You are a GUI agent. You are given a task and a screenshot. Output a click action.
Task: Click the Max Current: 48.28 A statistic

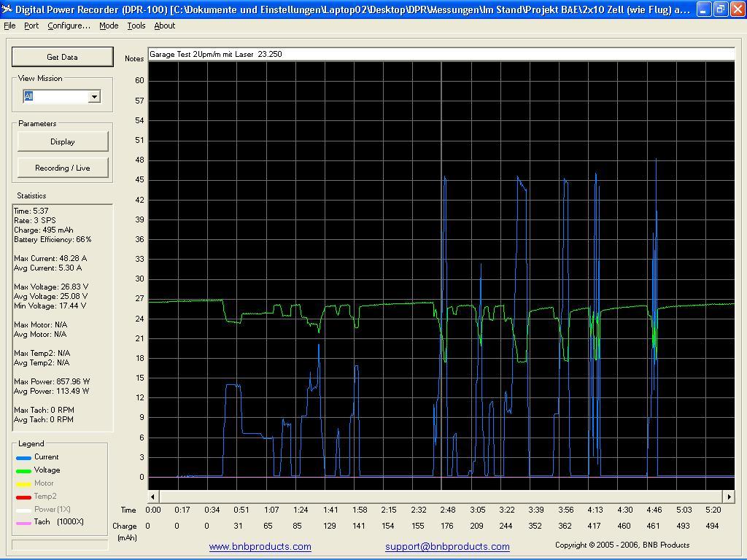50,258
